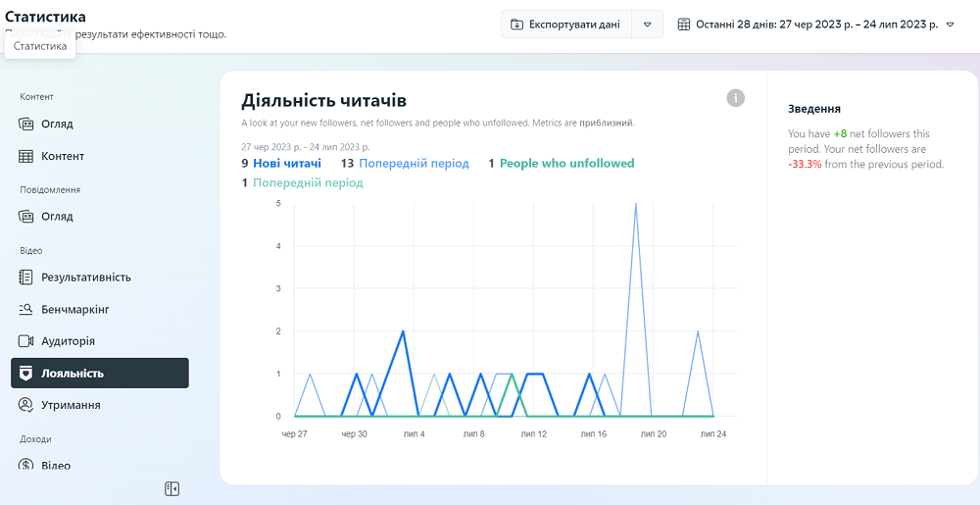Click the Бенчмаркінг icon in sidebar

point(26,310)
